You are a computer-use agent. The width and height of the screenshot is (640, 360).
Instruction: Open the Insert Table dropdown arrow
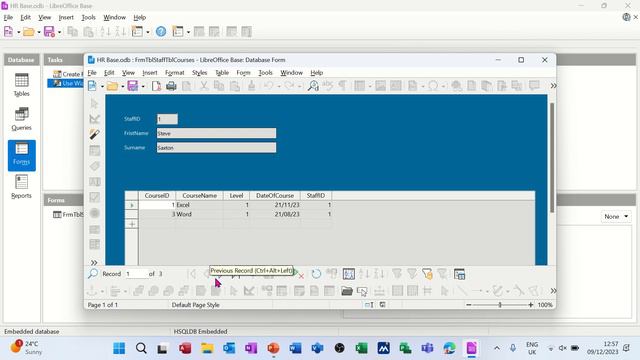(369, 86)
